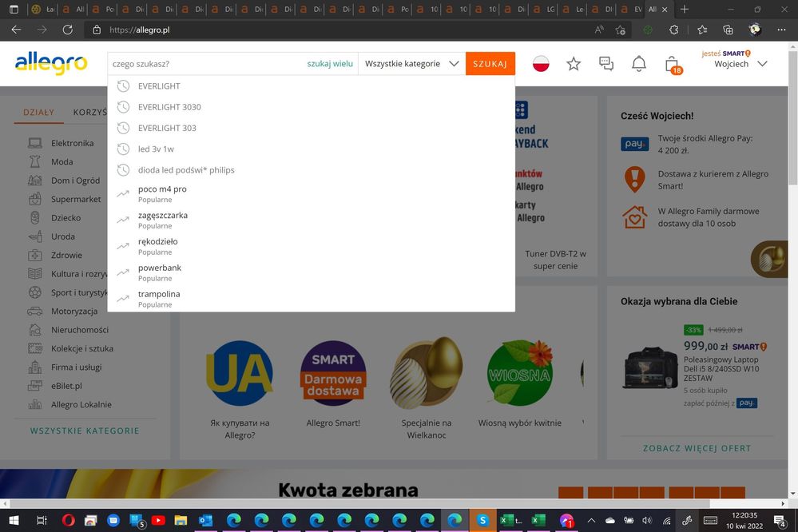Select recent search dioda led podświ* philips
Screen dimensions: 798x532
pos(311,169)
